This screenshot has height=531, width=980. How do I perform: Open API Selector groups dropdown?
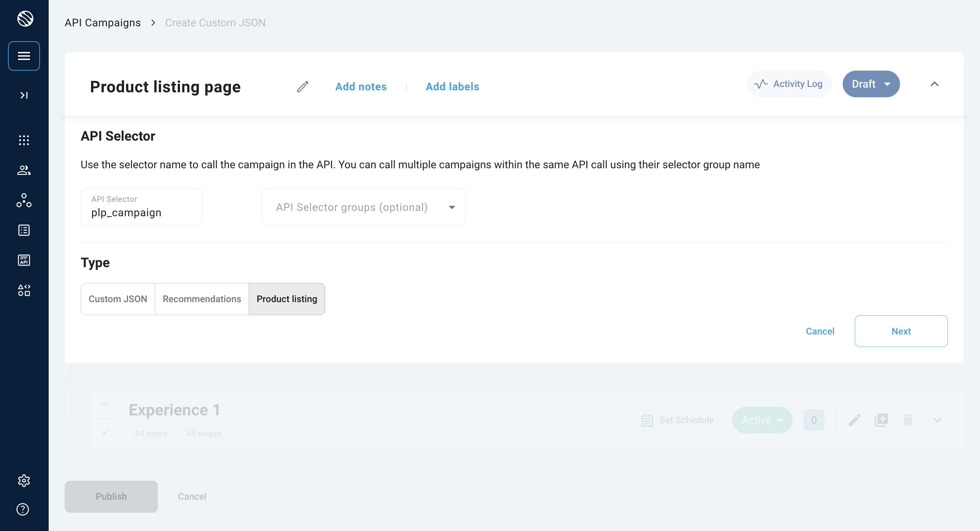[363, 207]
